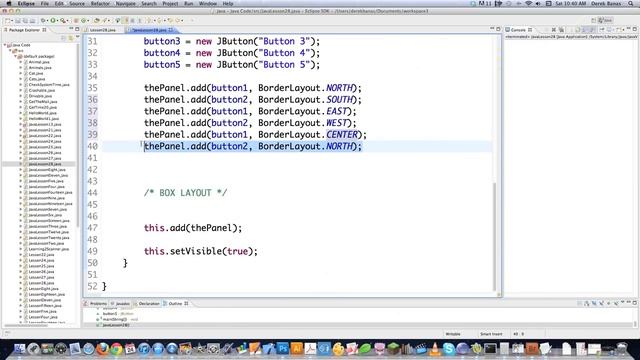Open Finder from the dock
The image size is (640, 360).
click(19, 349)
